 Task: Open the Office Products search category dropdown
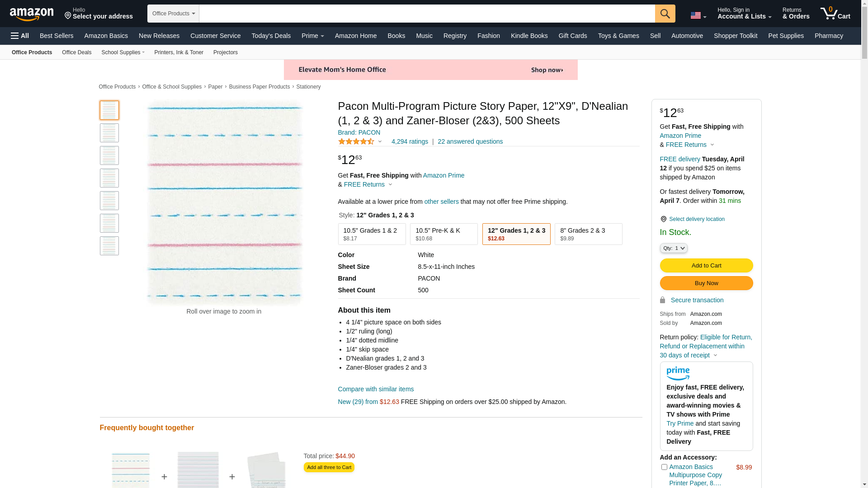tap(173, 14)
